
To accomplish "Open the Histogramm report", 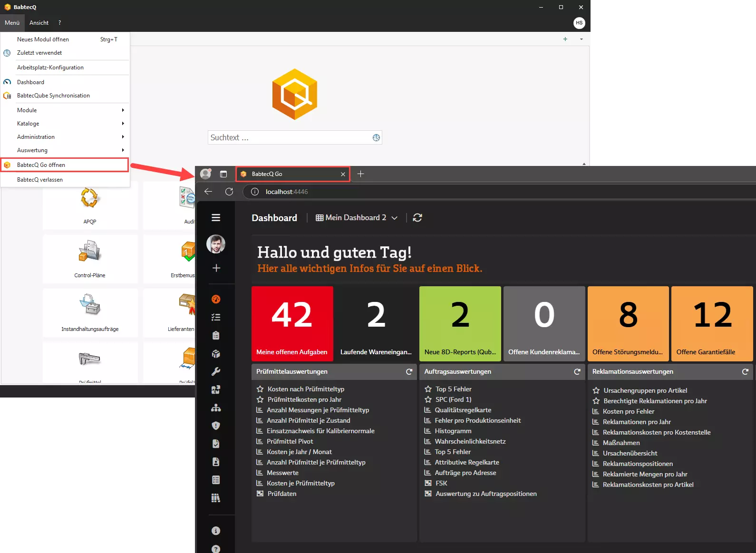I will point(453,431).
